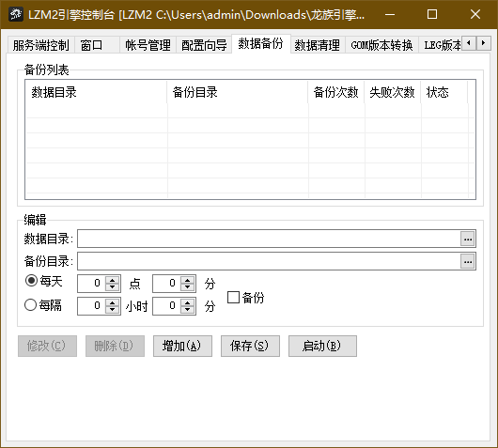Increase the 每隔 小时 spinner value

pos(112,302)
